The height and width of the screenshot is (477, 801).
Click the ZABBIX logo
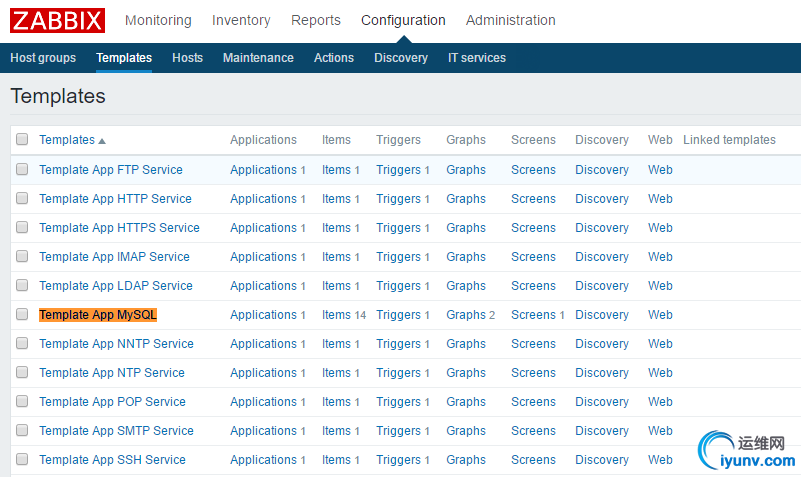coord(57,20)
